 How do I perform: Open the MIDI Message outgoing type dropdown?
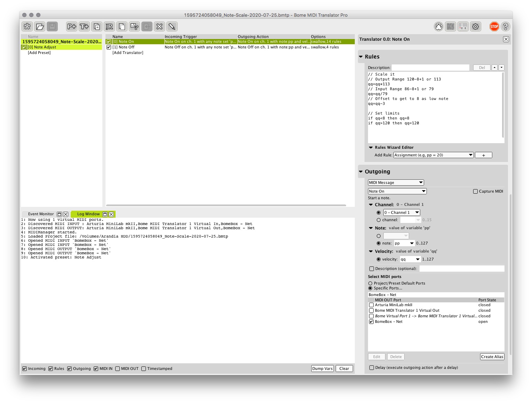pos(396,183)
